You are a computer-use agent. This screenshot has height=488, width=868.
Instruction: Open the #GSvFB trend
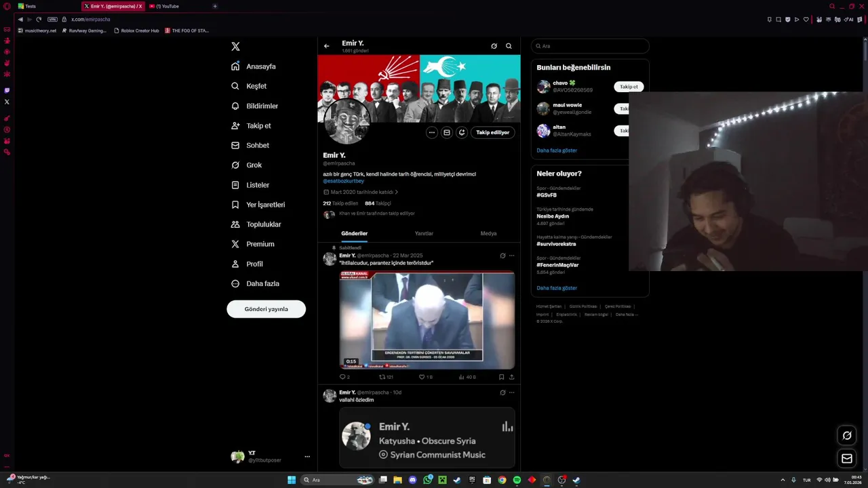pos(547,195)
